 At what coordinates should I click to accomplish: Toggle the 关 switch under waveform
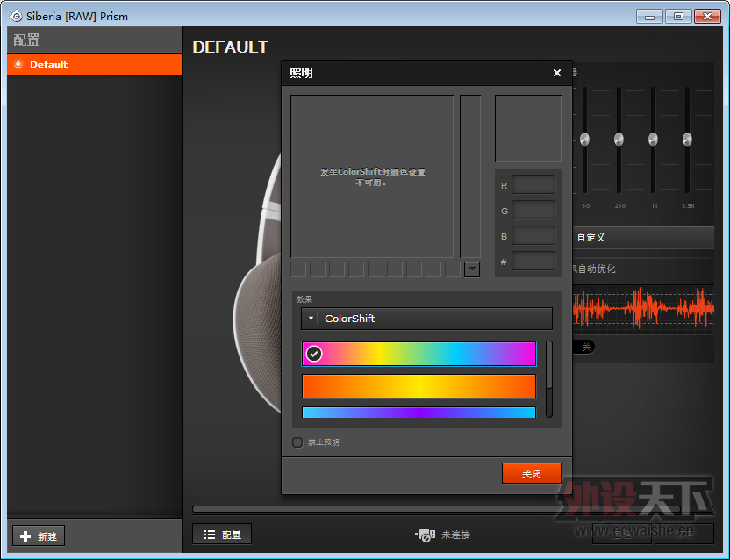click(x=583, y=347)
